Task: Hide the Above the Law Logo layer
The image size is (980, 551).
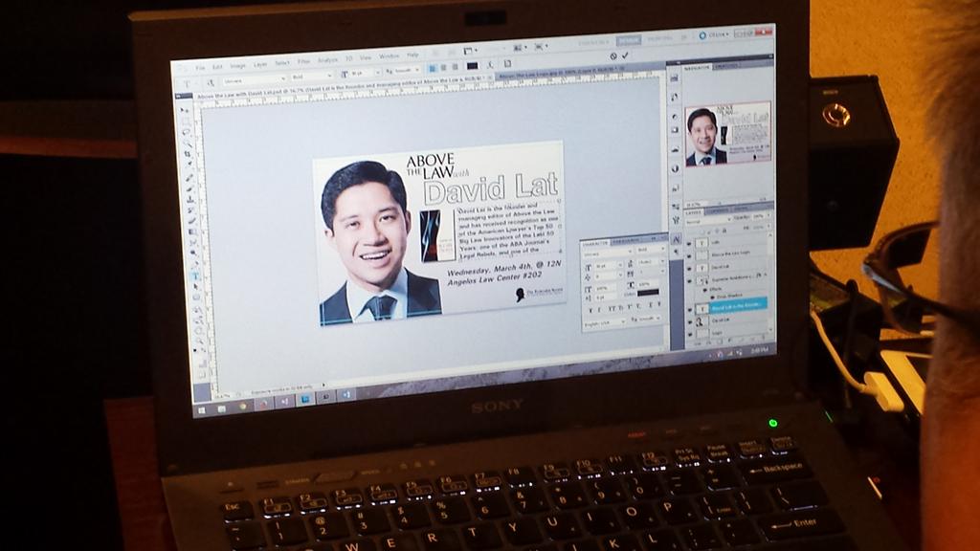Action: click(689, 256)
